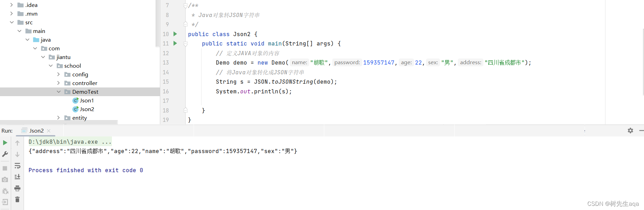Toggle soft-wrap in the console output
Viewport: 644px width, 210px height.
tap(17, 166)
